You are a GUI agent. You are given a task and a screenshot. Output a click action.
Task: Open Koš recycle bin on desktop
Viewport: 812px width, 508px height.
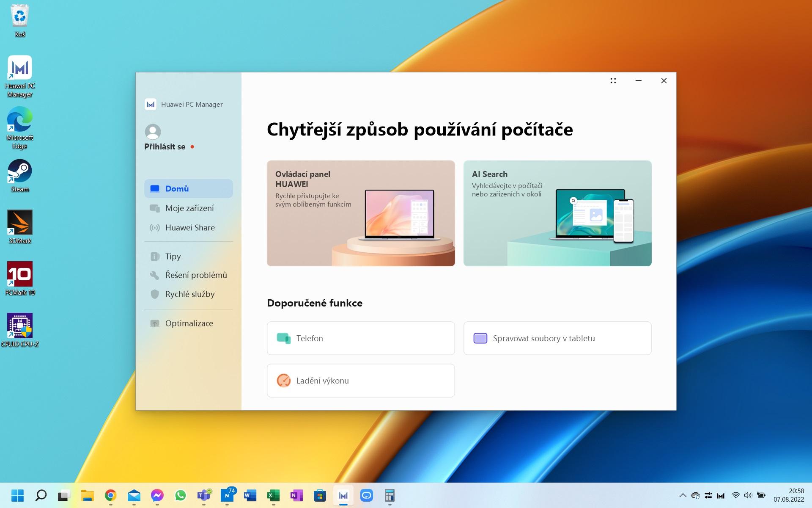20,20
